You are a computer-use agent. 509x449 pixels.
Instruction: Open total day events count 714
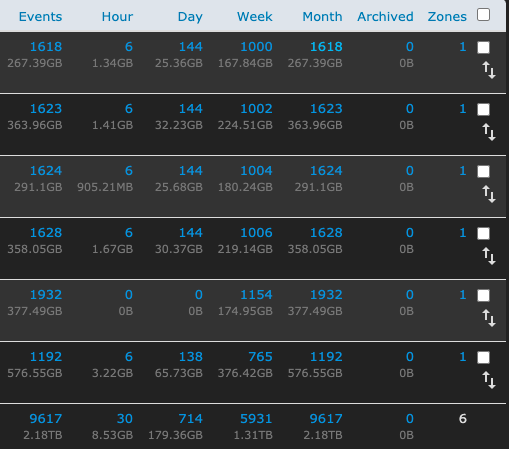(191, 419)
